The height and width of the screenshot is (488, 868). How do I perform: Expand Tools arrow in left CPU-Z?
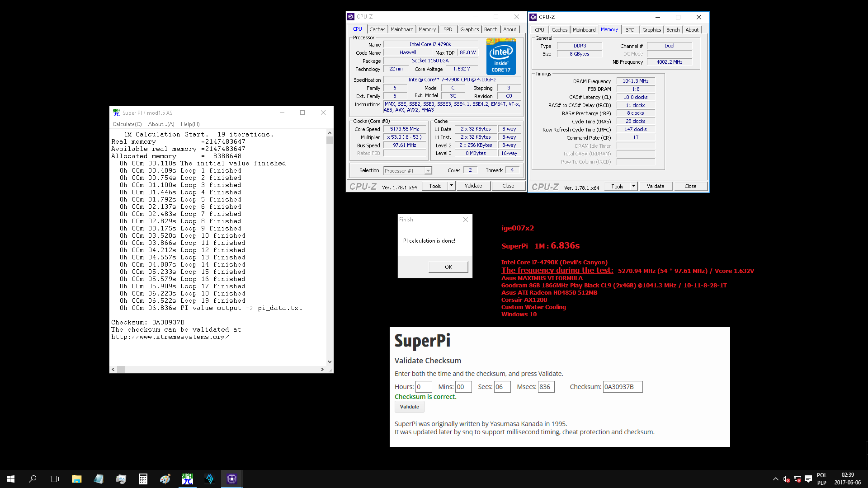[451, 186]
